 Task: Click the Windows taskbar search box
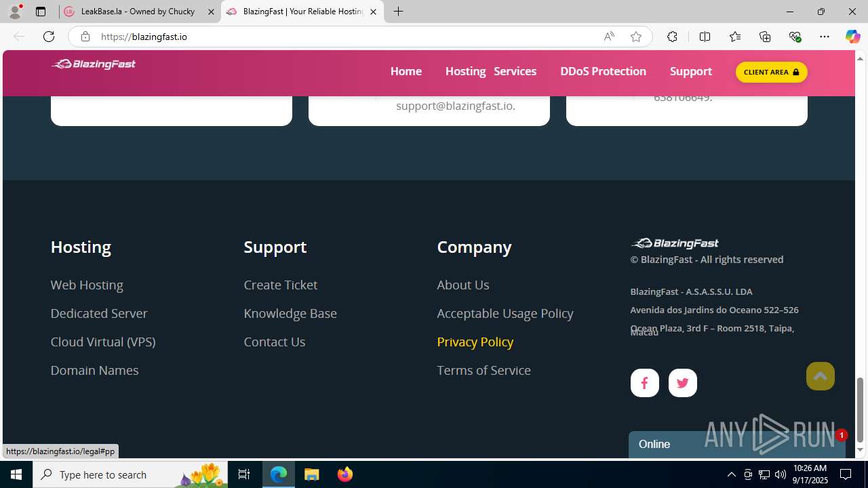tap(130, 474)
